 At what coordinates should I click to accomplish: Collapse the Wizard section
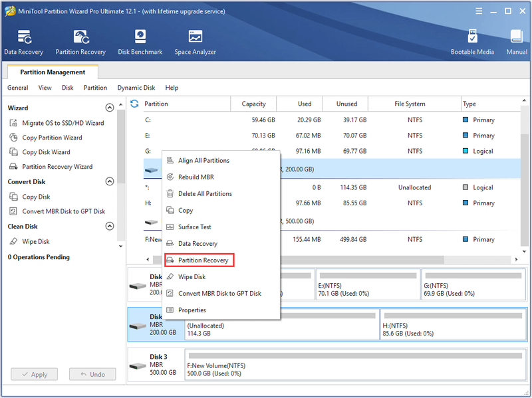(x=110, y=108)
